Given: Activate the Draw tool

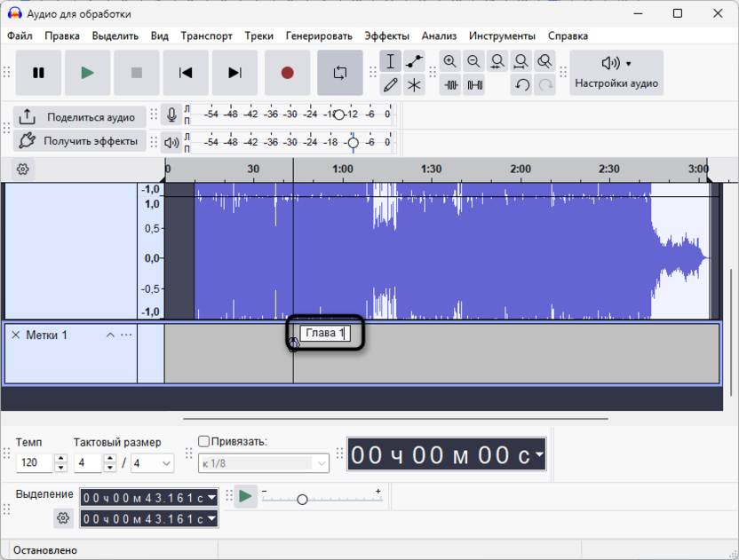Looking at the screenshot, I should pyautogui.click(x=391, y=86).
